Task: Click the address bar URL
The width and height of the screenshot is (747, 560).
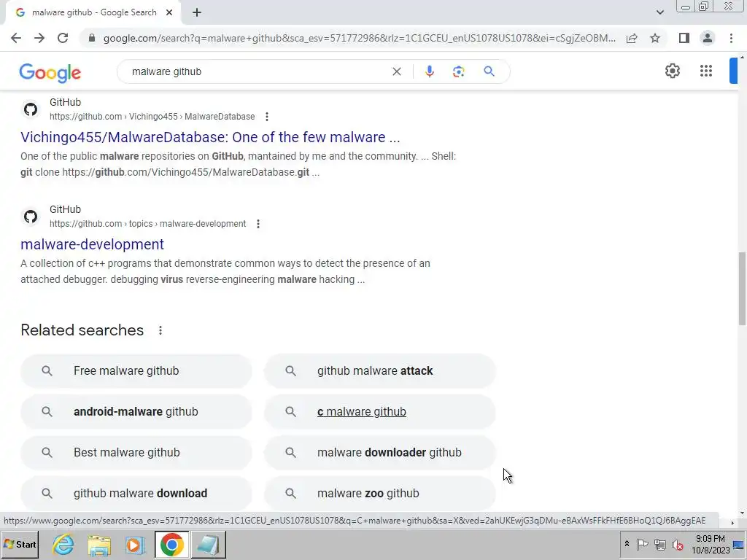Action: pos(359,38)
